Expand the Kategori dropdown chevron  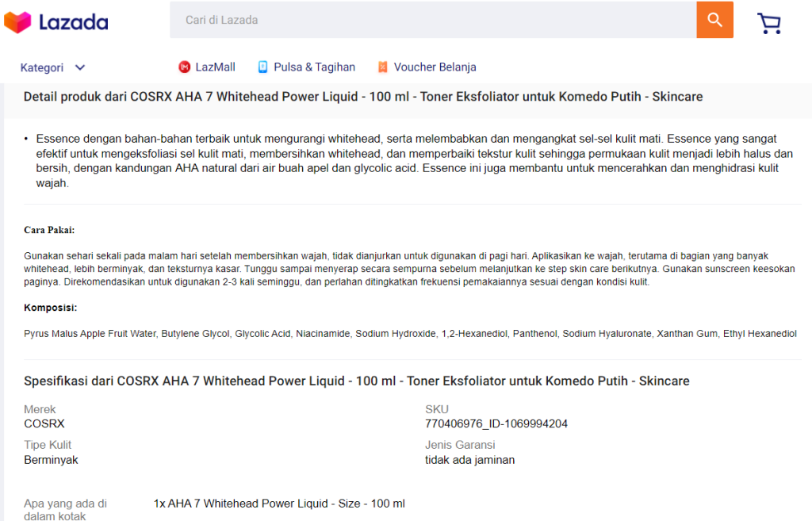click(x=80, y=67)
